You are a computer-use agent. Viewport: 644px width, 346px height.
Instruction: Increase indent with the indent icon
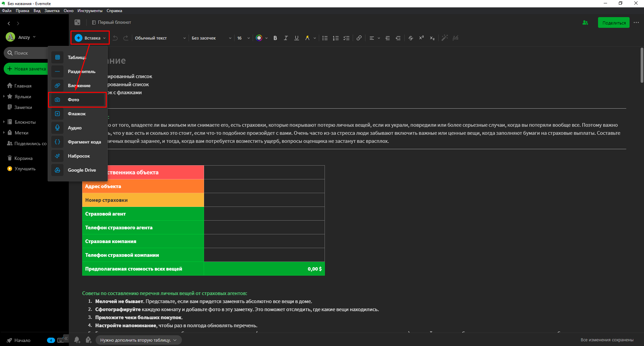(387, 38)
